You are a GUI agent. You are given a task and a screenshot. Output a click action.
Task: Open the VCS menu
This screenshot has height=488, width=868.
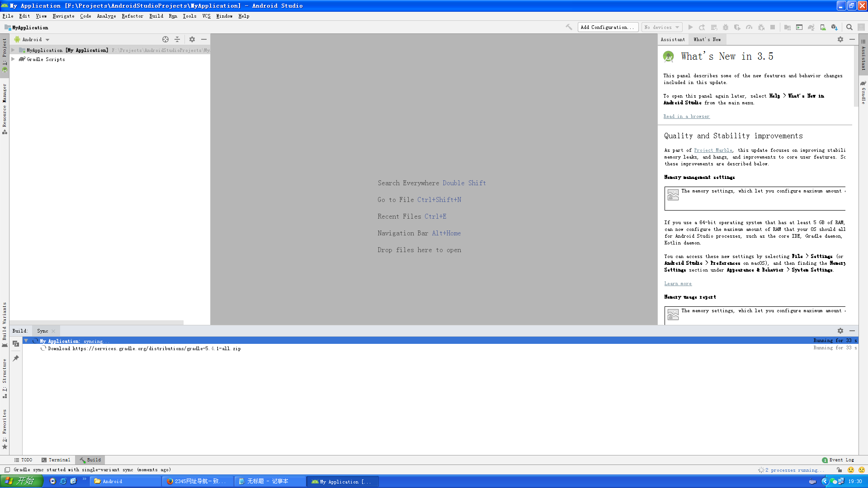[206, 16]
